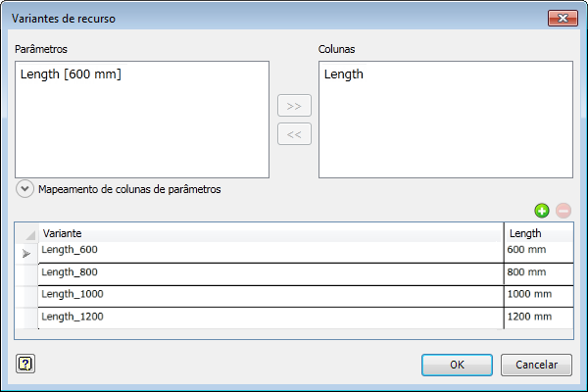
Task: Select Length [600 mm] in Parâmetros list
Action: pyautogui.click(x=71, y=74)
